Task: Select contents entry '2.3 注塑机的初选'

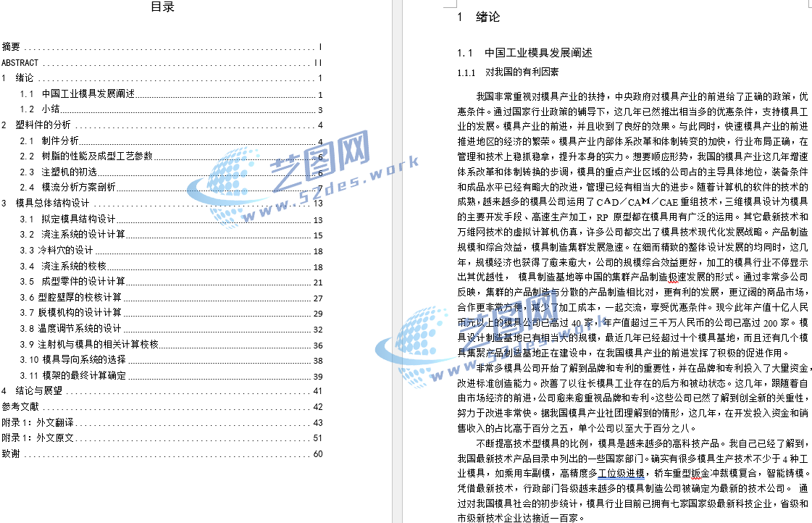Action: [x=172, y=172]
